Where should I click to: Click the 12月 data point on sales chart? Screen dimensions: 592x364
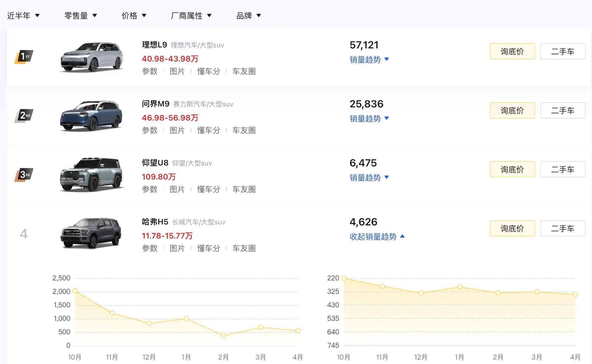(x=149, y=323)
